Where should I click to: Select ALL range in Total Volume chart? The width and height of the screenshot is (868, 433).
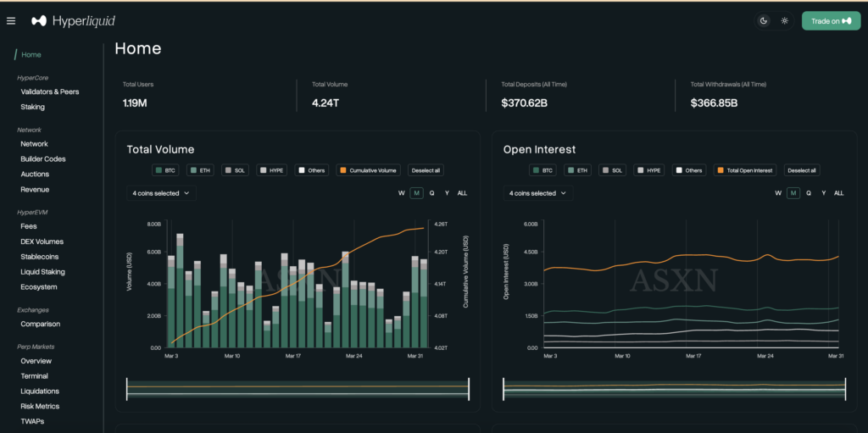(462, 193)
